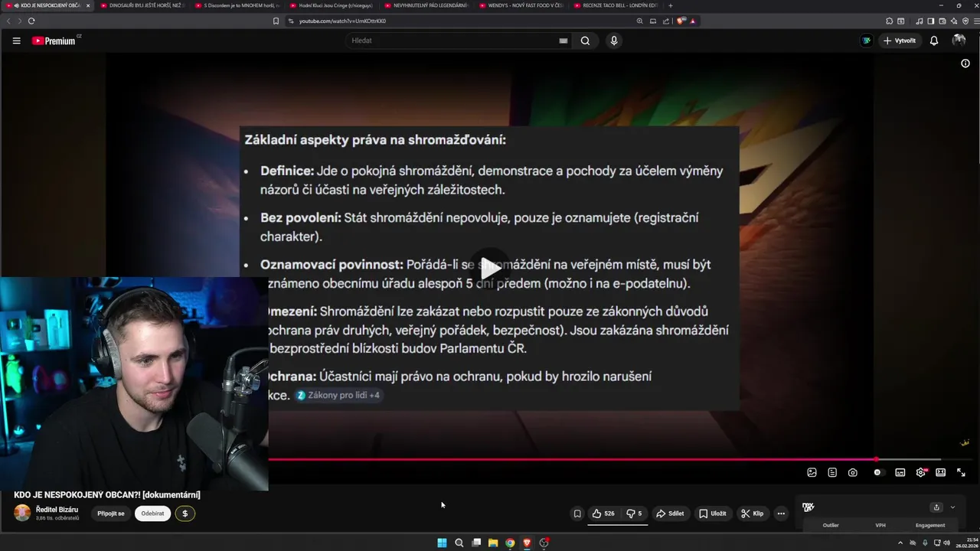This screenshot has width=980, height=551.
Task: Open the thumbnail image icon in player controls
Action: [x=812, y=472]
